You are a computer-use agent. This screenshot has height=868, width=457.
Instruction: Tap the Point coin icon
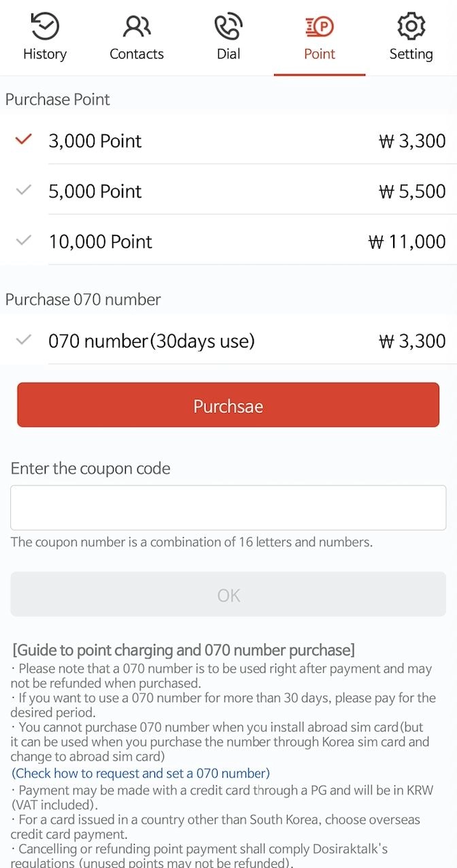point(320,27)
